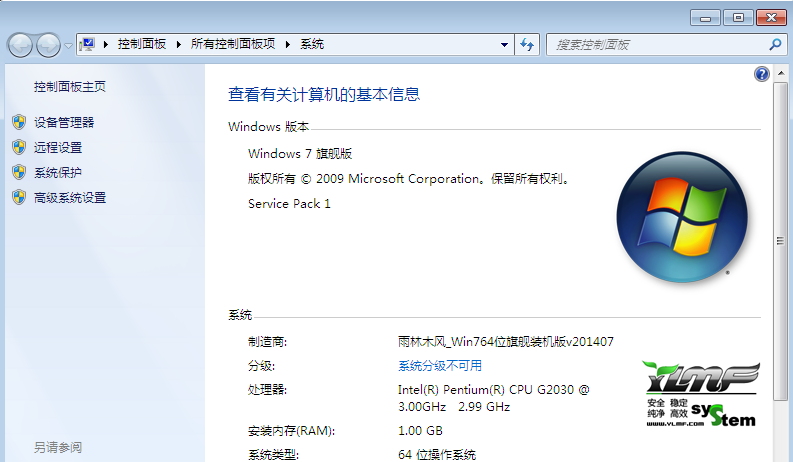This screenshot has width=793, height=462.
Task: Click the magnifier icon in the search box
Action: (x=773, y=45)
